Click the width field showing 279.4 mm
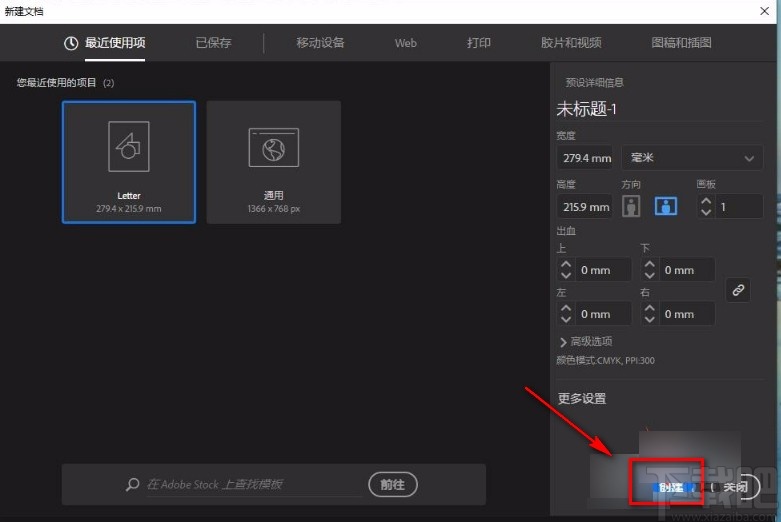The height and width of the screenshot is (522, 781). pos(585,158)
